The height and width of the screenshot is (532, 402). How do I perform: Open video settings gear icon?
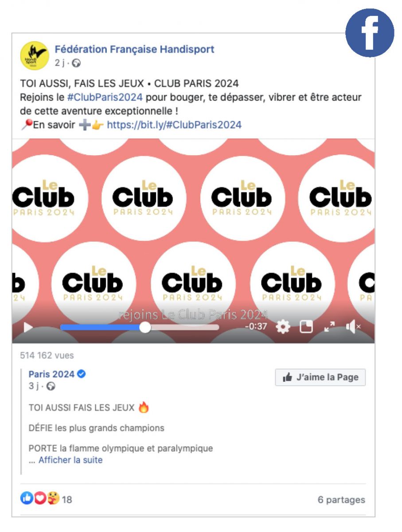(283, 327)
